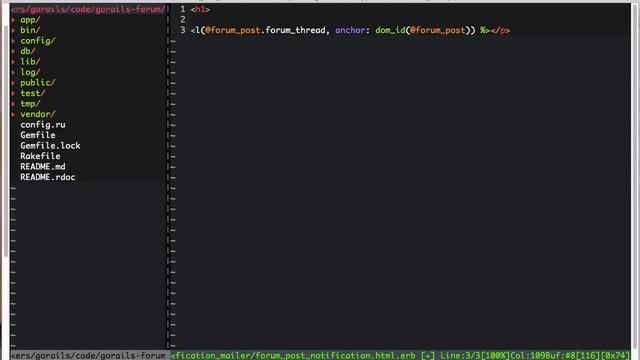640x360 pixels.
Task: Click the Col:109 status indicator
Action: pyautogui.click(x=528, y=356)
